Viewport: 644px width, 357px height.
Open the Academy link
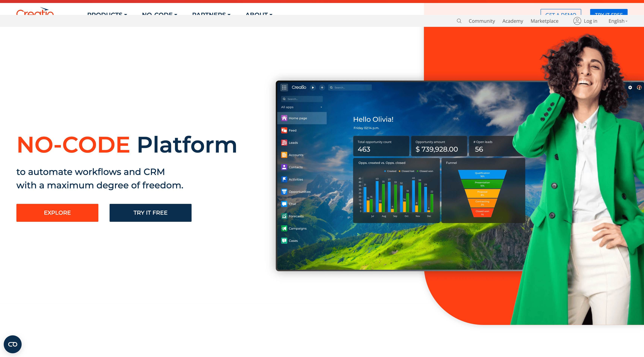(513, 21)
